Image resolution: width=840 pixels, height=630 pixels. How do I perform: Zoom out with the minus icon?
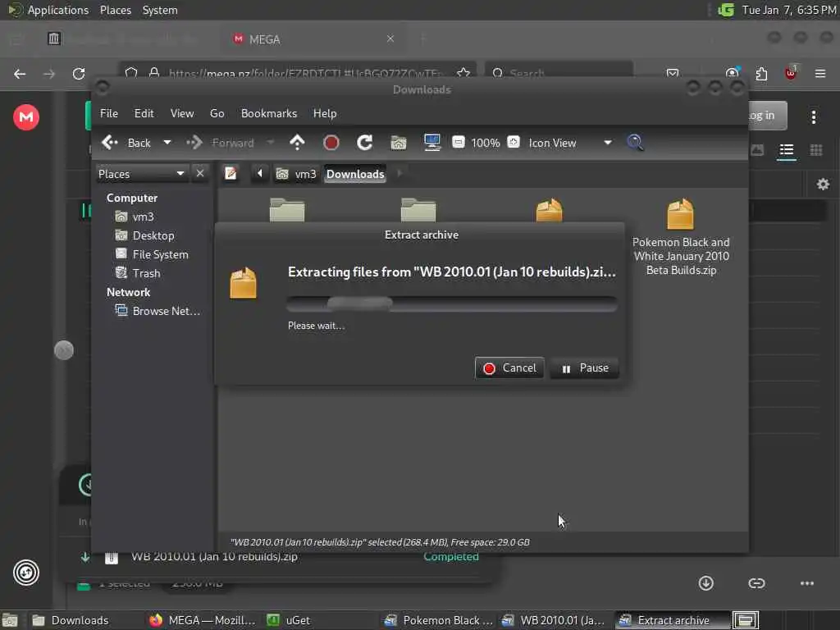[x=459, y=142]
